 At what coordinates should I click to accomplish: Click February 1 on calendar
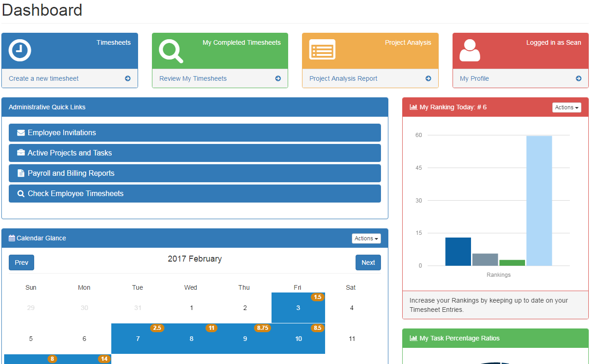click(x=192, y=308)
